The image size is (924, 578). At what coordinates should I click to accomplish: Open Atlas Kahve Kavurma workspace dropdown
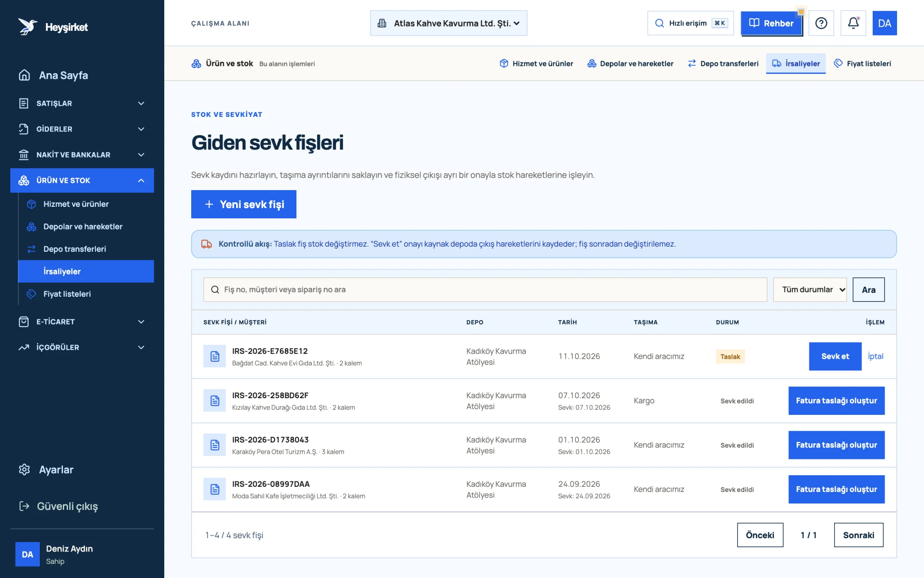(x=448, y=23)
